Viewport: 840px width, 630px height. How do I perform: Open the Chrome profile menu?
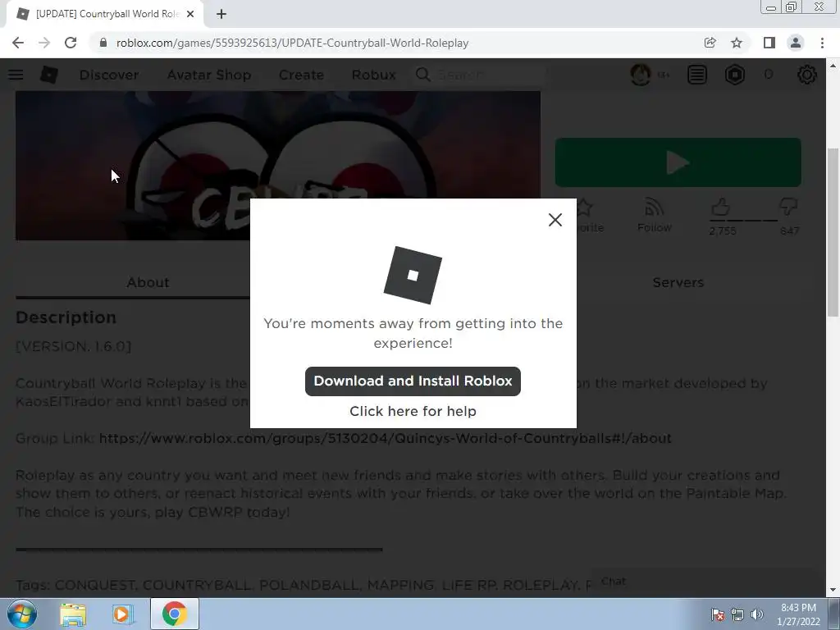point(796,43)
